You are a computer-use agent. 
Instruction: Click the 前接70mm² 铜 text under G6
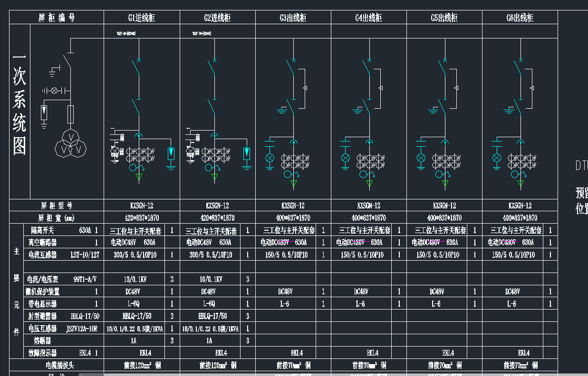[x=521, y=365]
